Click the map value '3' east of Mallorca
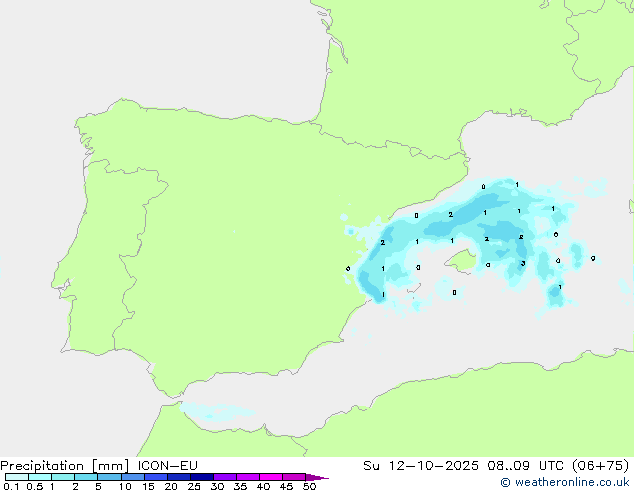The image size is (634, 490). (x=523, y=264)
